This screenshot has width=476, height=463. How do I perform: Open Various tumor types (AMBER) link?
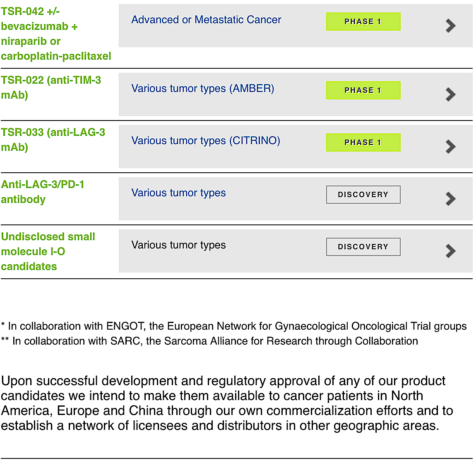[202, 89]
